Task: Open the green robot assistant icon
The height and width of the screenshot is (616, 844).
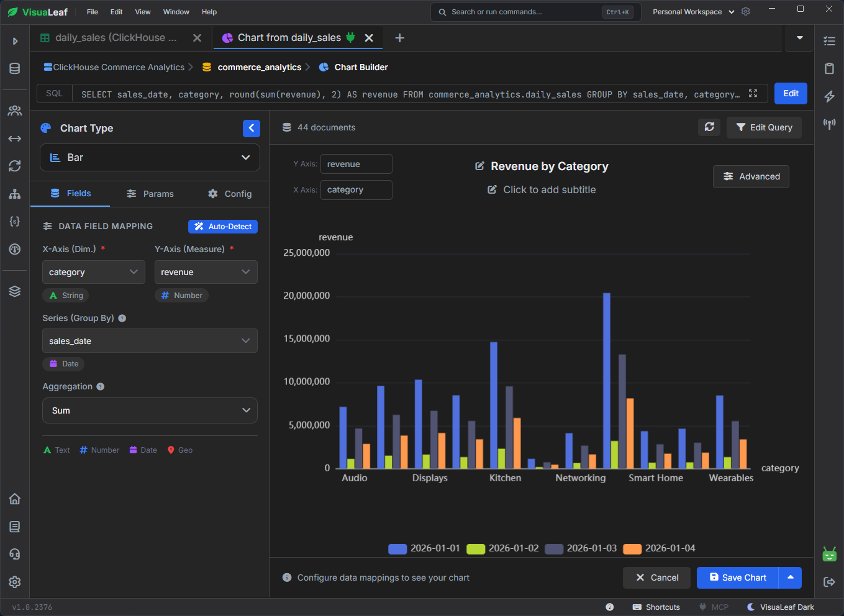Action: pyautogui.click(x=829, y=554)
